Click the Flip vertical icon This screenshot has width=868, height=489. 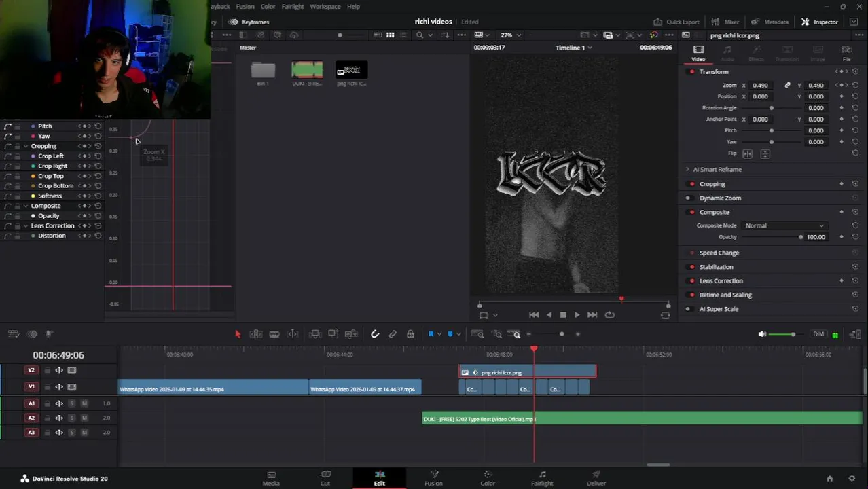[765, 154]
